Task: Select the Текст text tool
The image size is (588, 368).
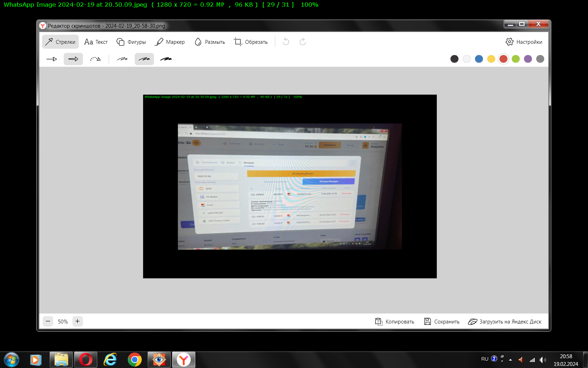Action: point(96,42)
